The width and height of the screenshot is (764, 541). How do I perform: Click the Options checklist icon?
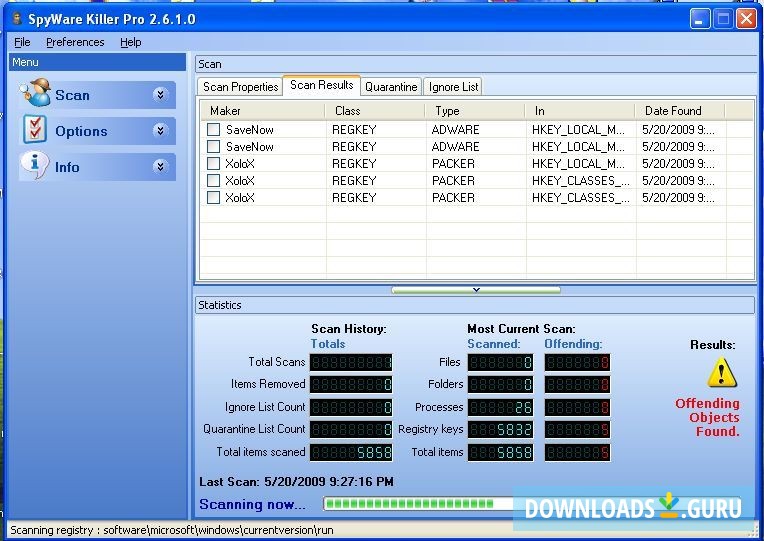pyautogui.click(x=34, y=130)
